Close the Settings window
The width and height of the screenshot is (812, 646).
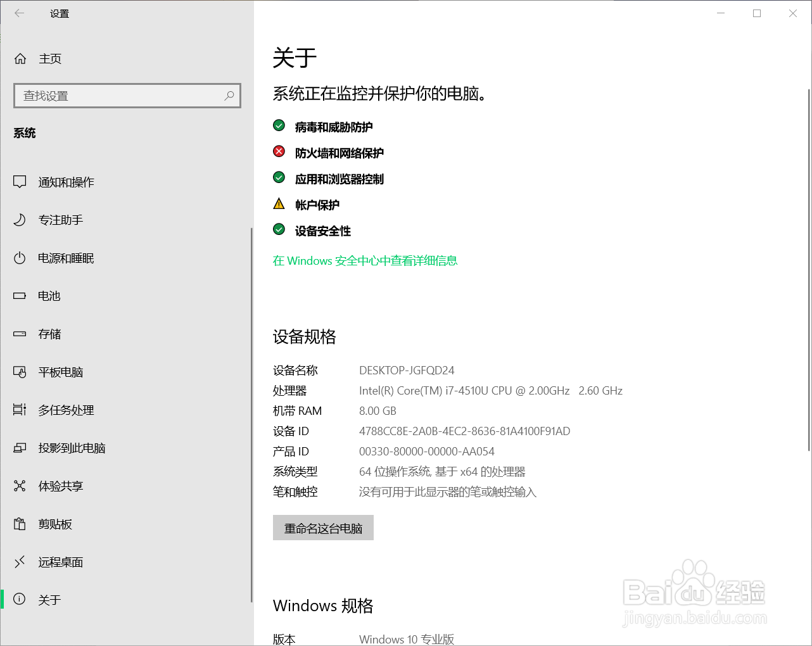pos(793,13)
